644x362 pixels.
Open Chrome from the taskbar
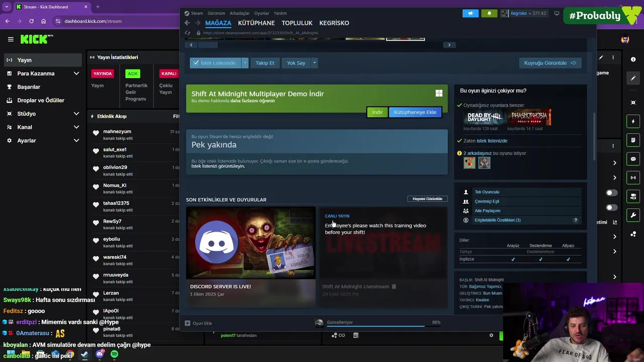pos(70,354)
